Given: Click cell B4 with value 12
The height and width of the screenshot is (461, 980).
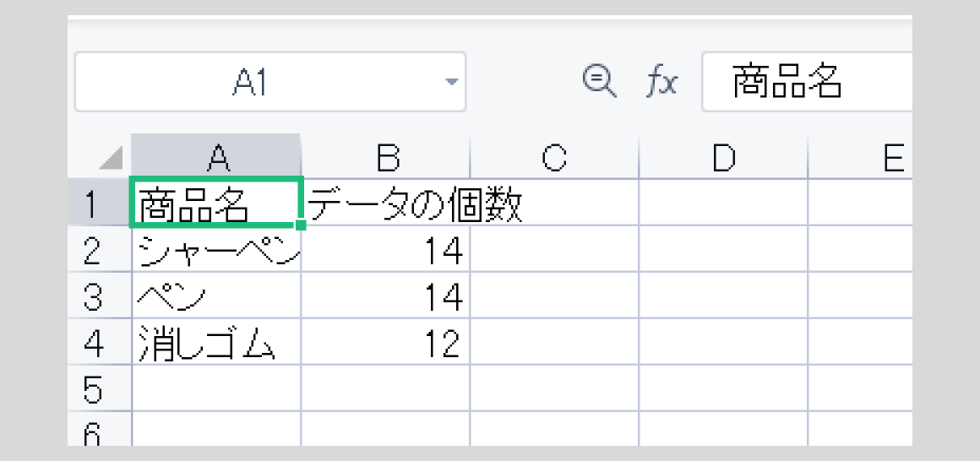Looking at the screenshot, I should (385, 342).
